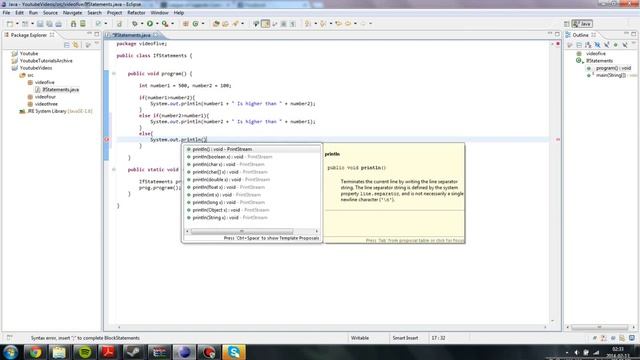Click Collapse All in Package Explorer

pos(67,44)
